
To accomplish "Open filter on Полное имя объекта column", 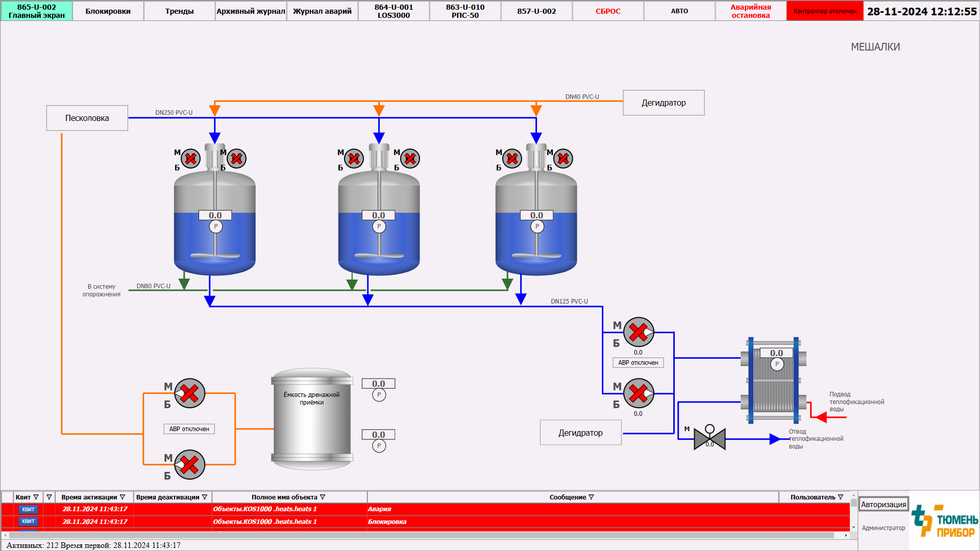I will [323, 497].
